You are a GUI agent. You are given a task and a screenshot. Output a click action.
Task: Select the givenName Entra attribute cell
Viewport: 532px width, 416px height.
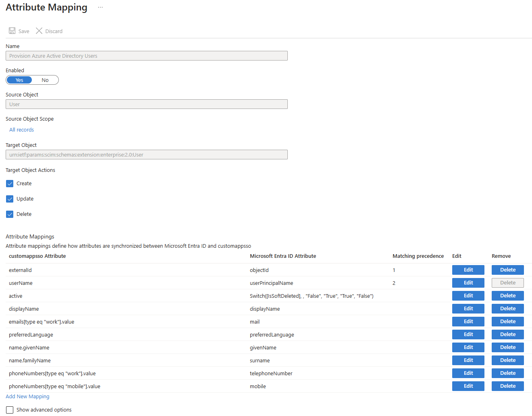click(263, 347)
